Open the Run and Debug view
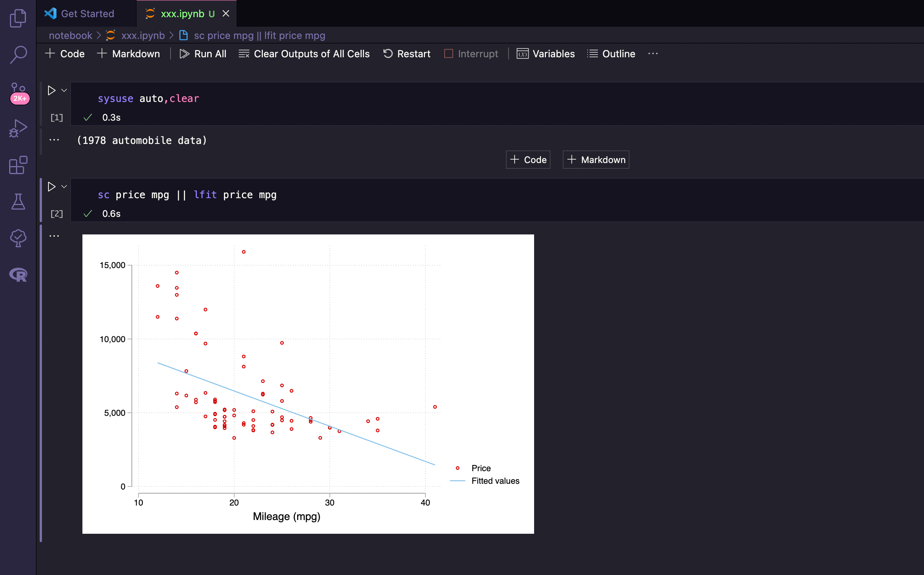Viewport: 924px width, 575px height. pos(18,128)
